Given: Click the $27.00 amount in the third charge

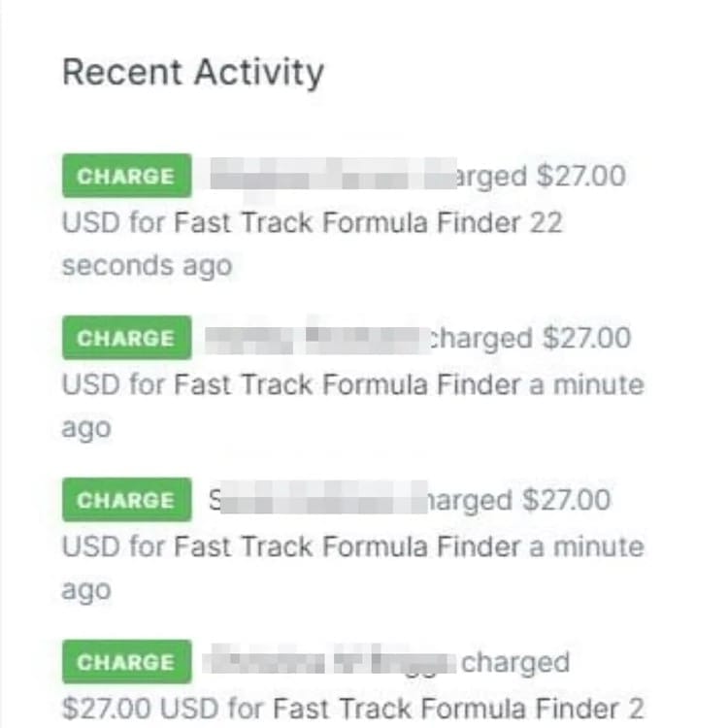Looking at the screenshot, I should coord(566,501).
